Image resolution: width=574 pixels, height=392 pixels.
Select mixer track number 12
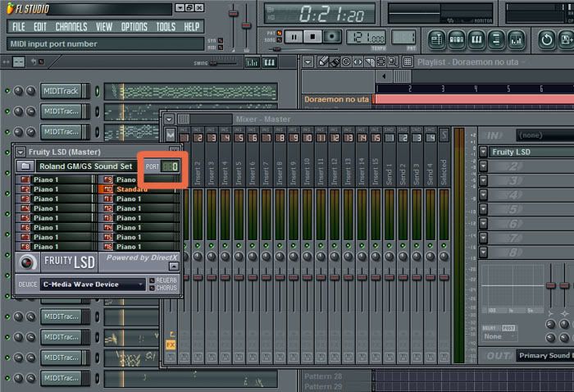[x=335, y=138]
